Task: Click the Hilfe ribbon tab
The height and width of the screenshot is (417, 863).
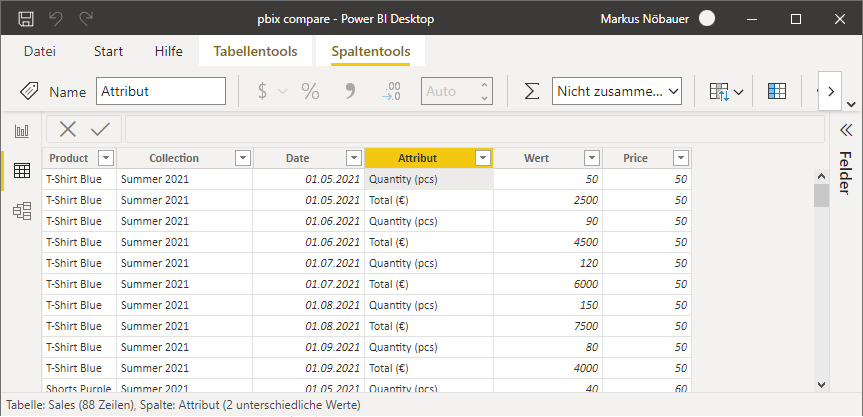Action: click(x=169, y=51)
